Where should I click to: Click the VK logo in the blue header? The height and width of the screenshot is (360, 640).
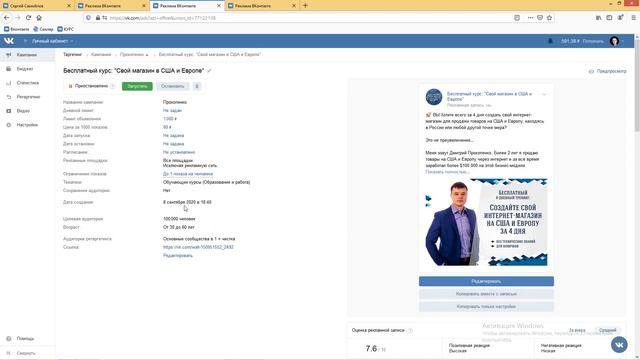coord(9,41)
